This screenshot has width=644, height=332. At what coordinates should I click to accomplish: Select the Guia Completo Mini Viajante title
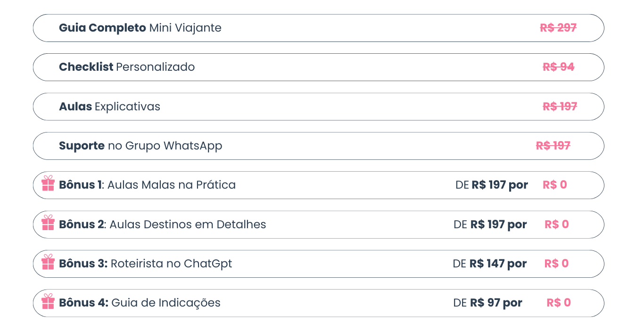click(x=140, y=28)
